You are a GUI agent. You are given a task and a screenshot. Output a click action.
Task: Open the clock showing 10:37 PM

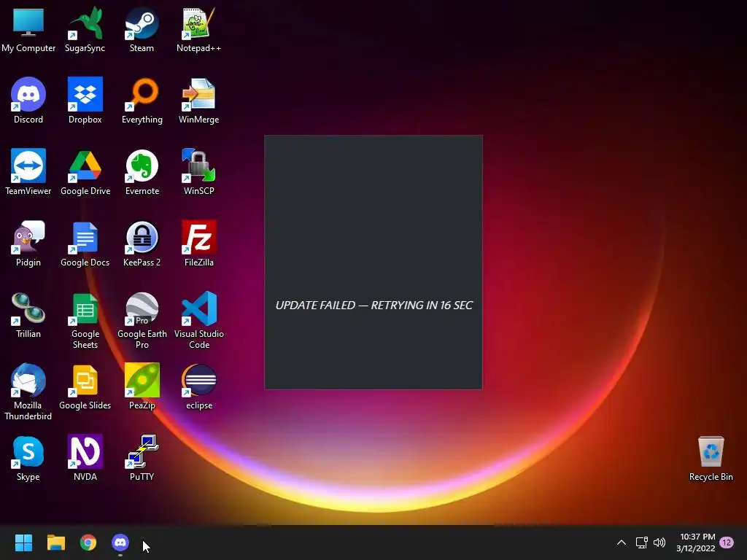[x=695, y=542]
